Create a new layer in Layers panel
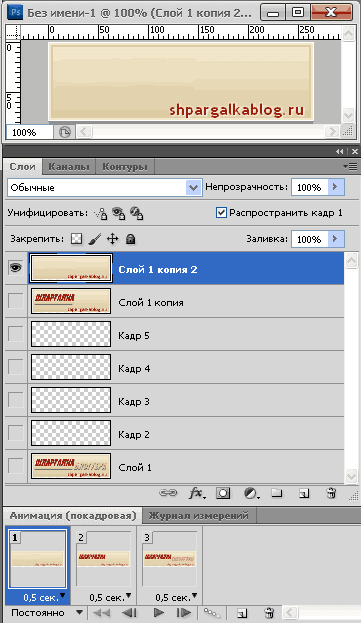 point(304,493)
